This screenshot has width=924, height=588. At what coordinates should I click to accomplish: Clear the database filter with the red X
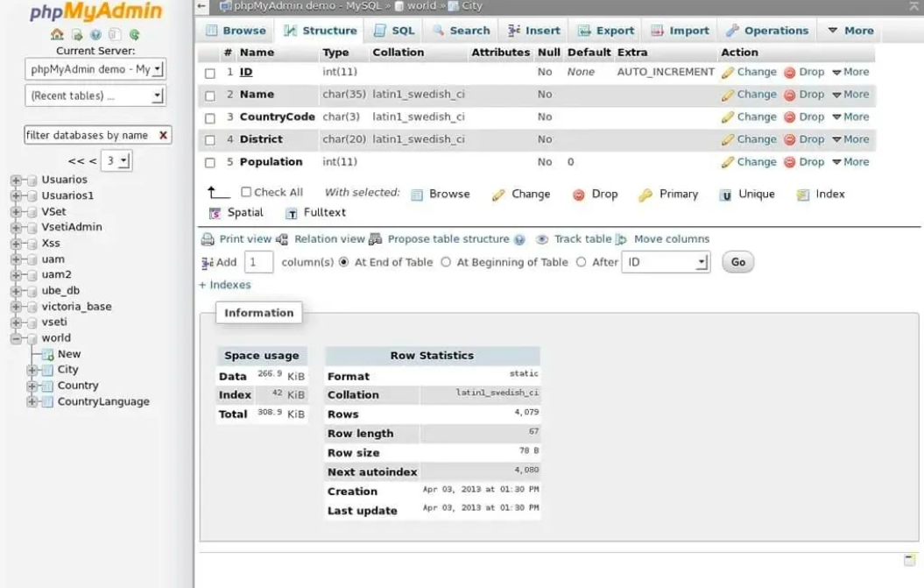(163, 135)
